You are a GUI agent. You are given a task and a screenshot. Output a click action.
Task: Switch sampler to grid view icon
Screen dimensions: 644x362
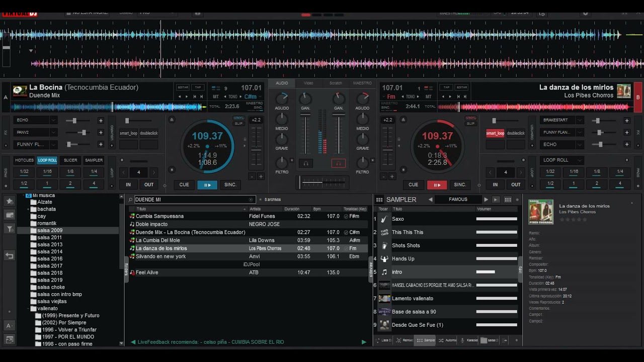pyautogui.click(x=508, y=200)
